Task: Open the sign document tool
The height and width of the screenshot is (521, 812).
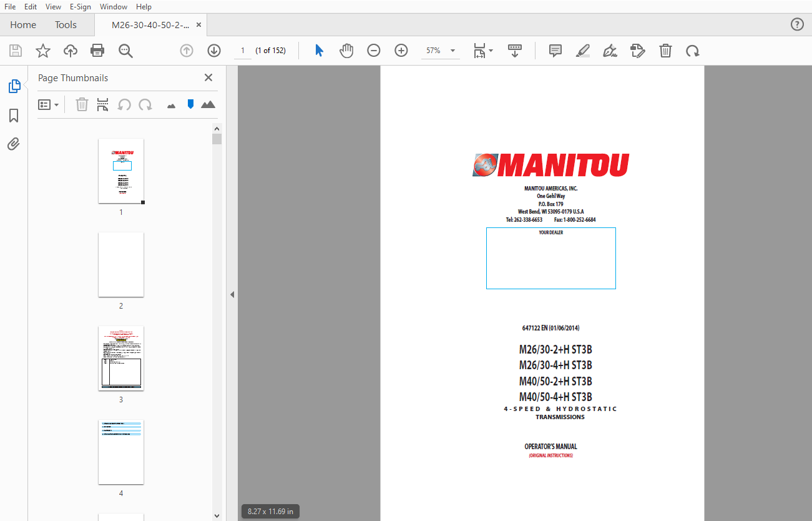Action: (x=610, y=51)
